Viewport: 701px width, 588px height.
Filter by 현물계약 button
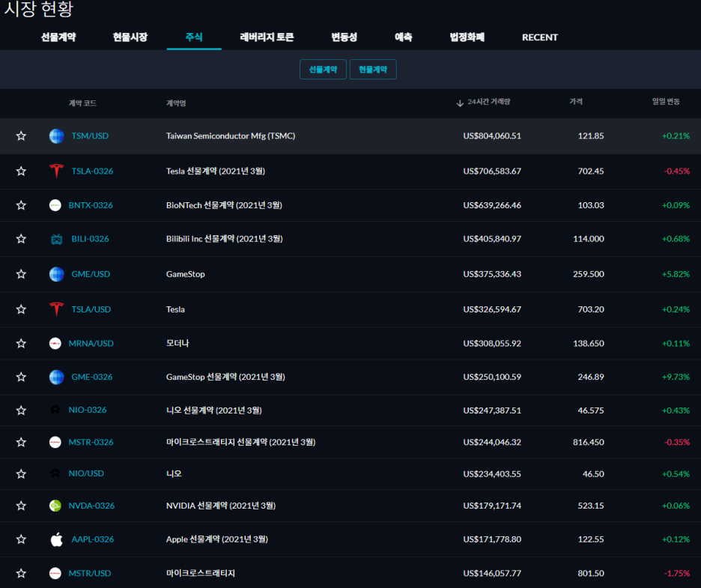373,70
